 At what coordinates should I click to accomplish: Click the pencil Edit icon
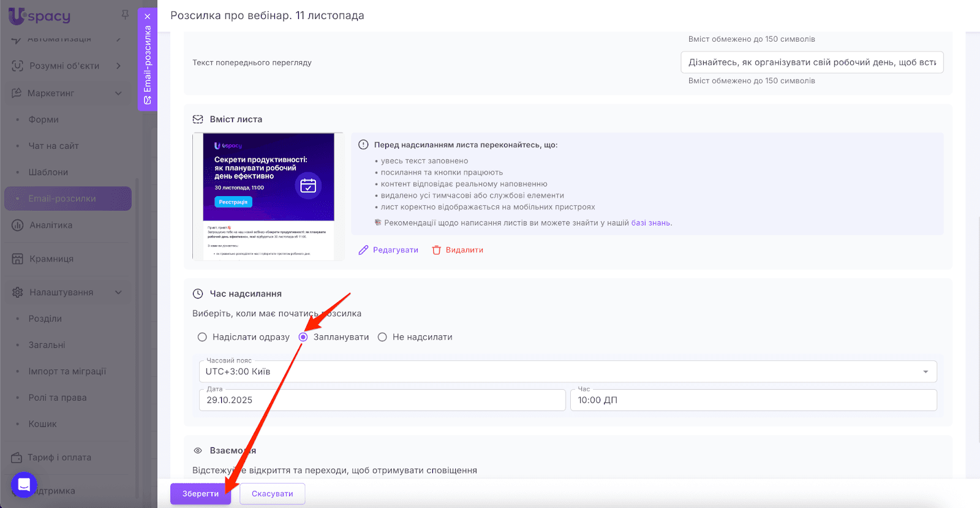pyautogui.click(x=364, y=250)
